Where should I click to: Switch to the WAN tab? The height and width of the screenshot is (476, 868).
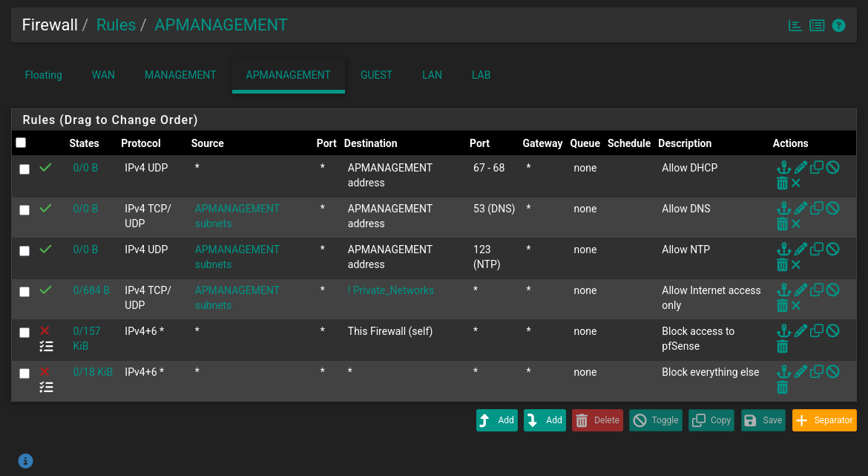103,75
